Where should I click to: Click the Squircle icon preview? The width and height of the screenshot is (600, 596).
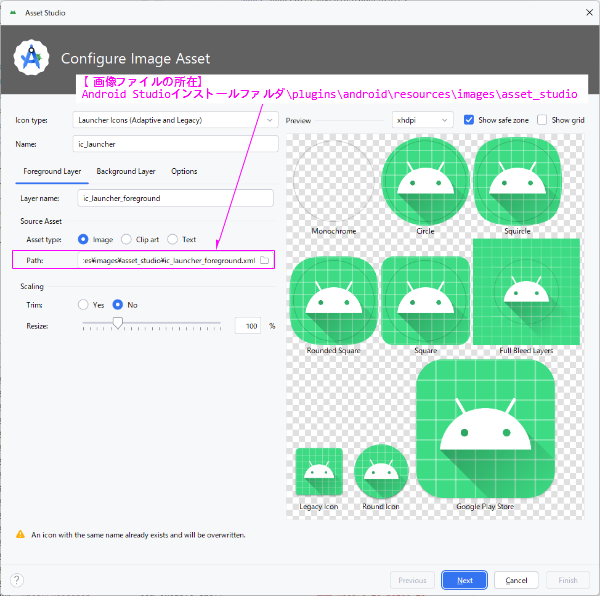(517, 181)
